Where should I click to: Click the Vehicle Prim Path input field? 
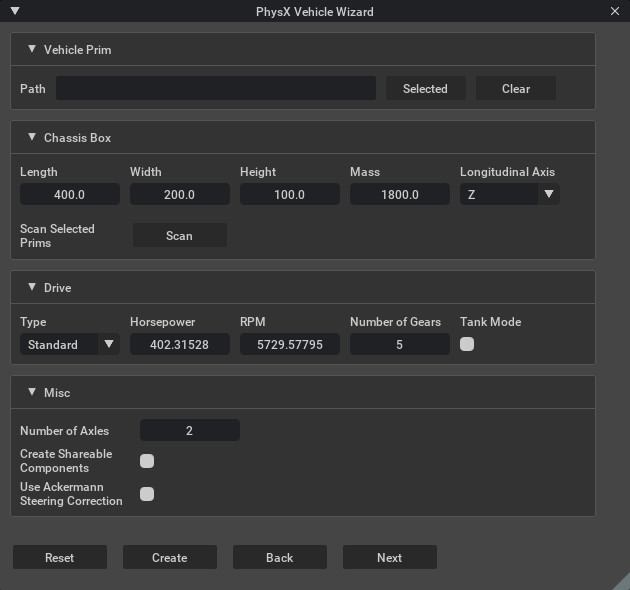pos(216,89)
